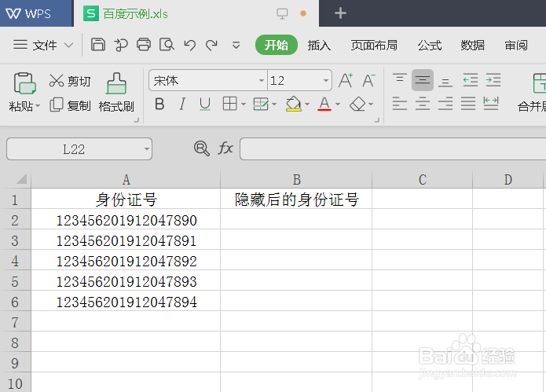
Task: Click the export/share icon next to Save
Action: click(121, 45)
